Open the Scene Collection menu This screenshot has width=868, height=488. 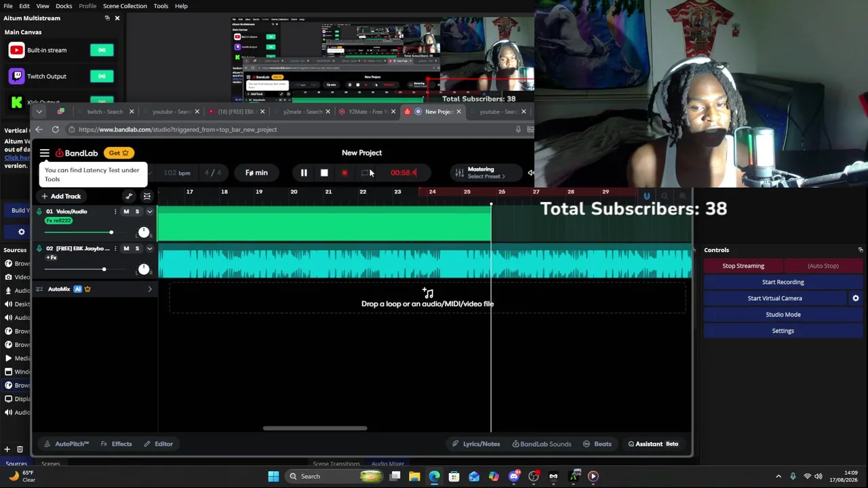click(125, 6)
